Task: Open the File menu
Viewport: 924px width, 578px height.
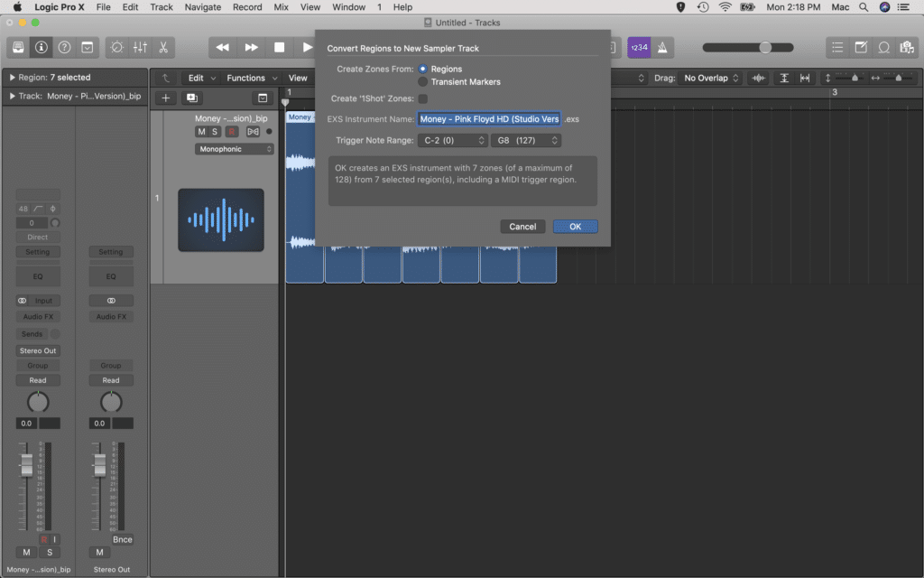Action: pyautogui.click(x=103, y=7)
